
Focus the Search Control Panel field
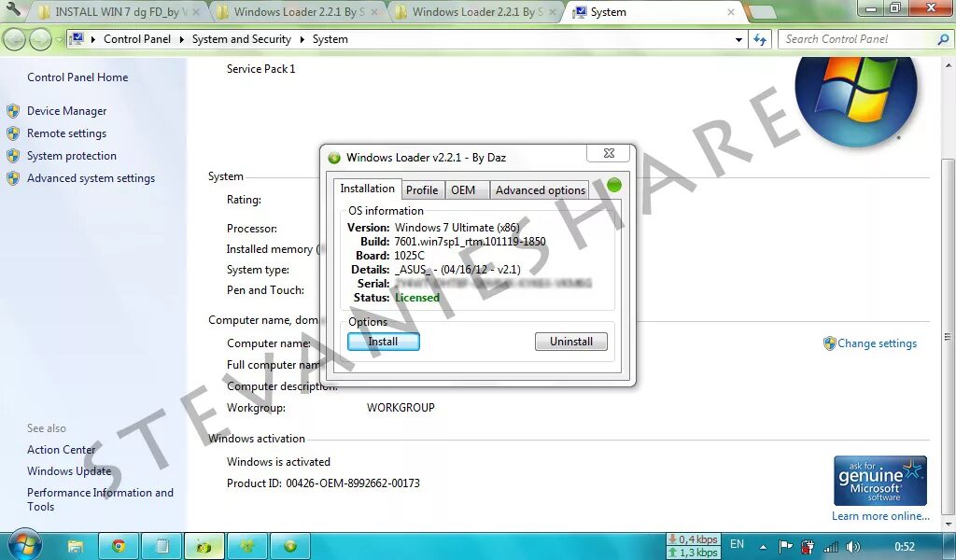tap(857, 39)
